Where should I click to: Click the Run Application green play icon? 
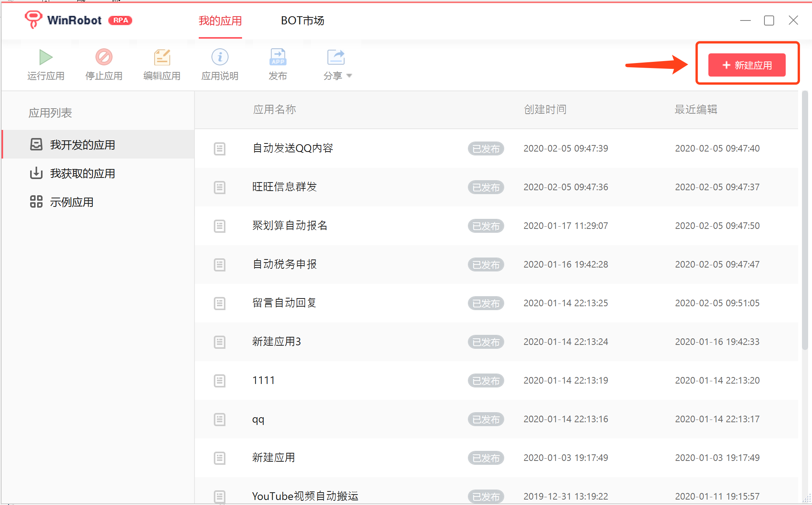tap(46, 57)
